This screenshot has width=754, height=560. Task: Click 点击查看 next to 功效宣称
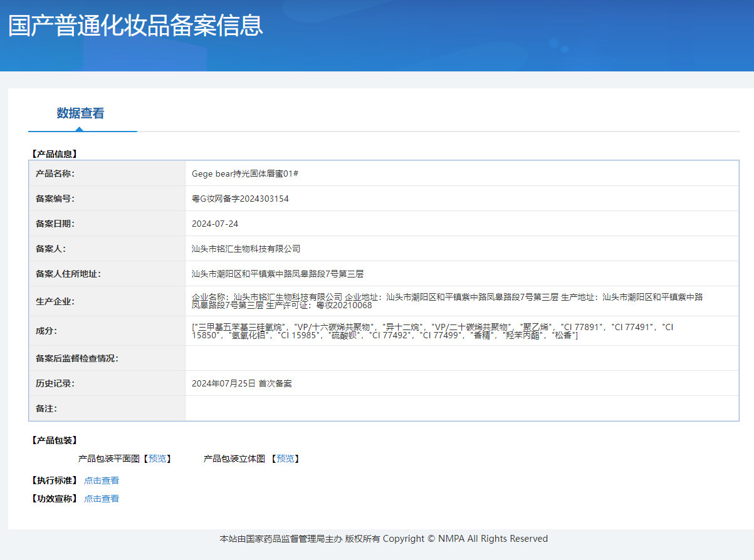tap(102, 499)
